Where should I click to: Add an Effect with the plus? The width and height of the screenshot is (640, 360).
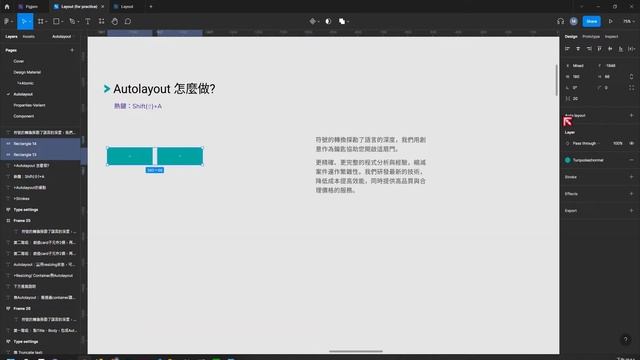631,194
